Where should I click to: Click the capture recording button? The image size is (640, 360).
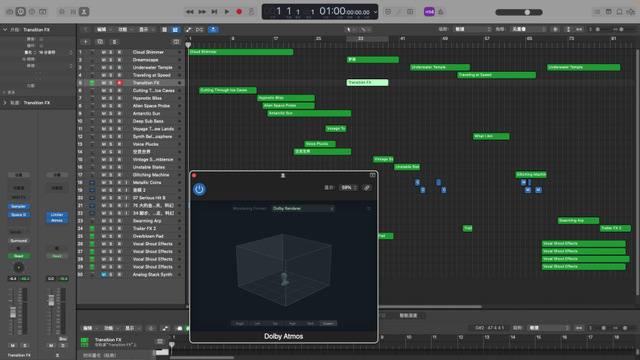pos(251,12)
